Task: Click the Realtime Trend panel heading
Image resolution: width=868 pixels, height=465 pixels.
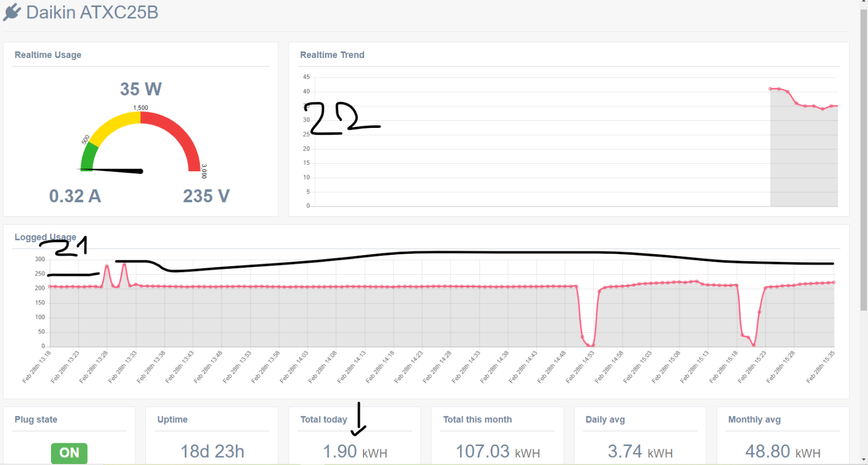Action: (x=332, y=55)
